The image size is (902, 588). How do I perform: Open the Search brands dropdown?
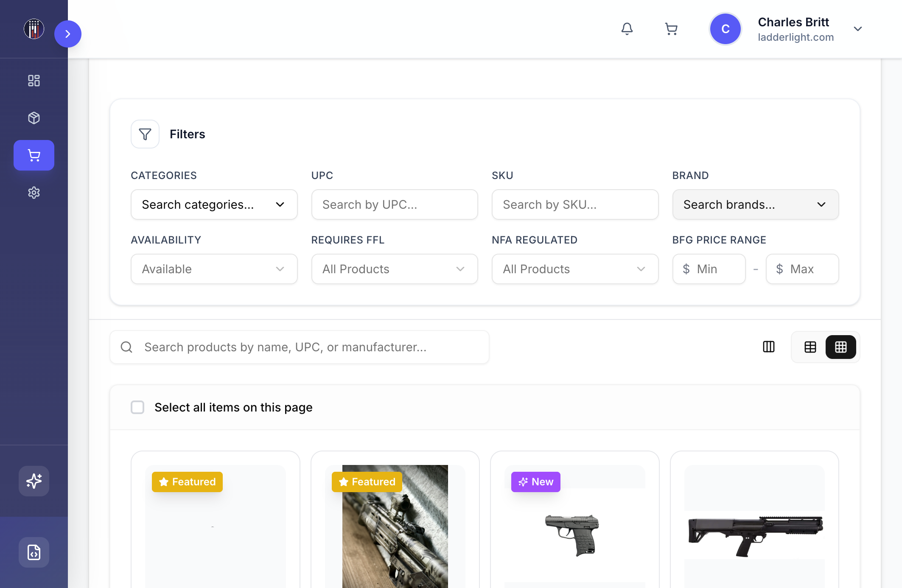pyautogui.click(x=756, y=204)
